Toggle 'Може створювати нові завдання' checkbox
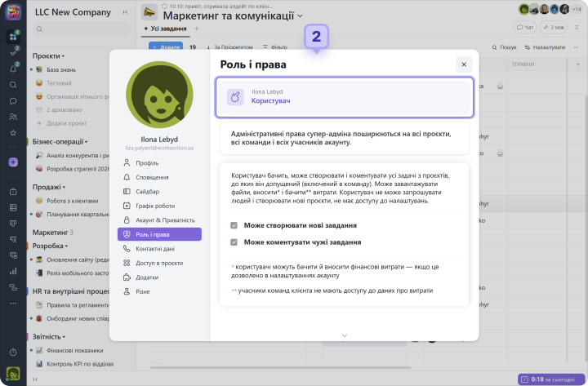The width and height of the screenshot is (588, 386). (x=234, y=225)
